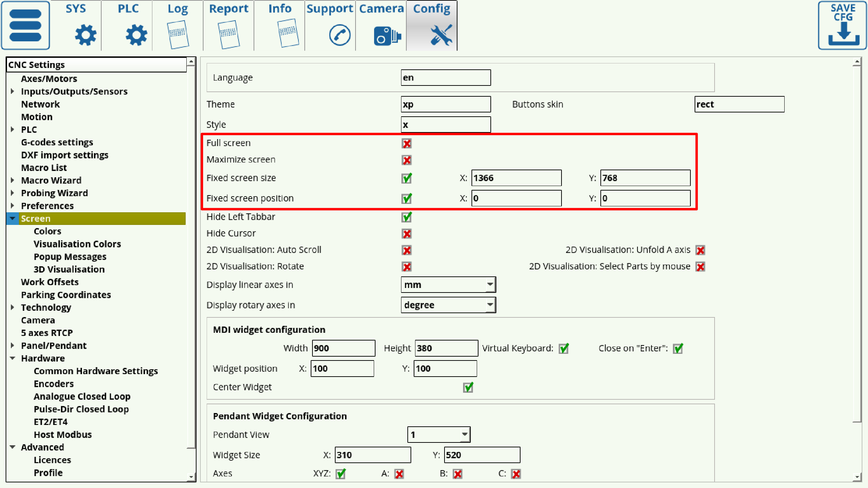Open the Log document icon
The height and width of the screenshot is (488, 868).
178,34
